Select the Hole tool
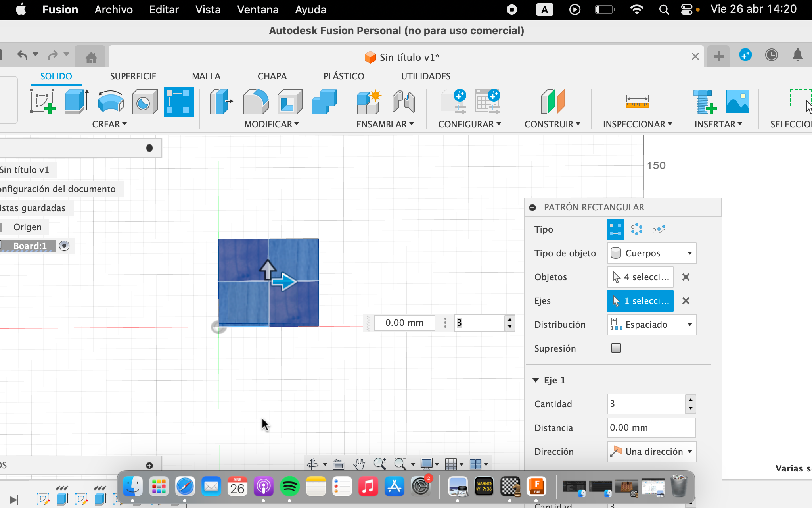The height and width of the screenshot is (508, 812). point(144,101)
